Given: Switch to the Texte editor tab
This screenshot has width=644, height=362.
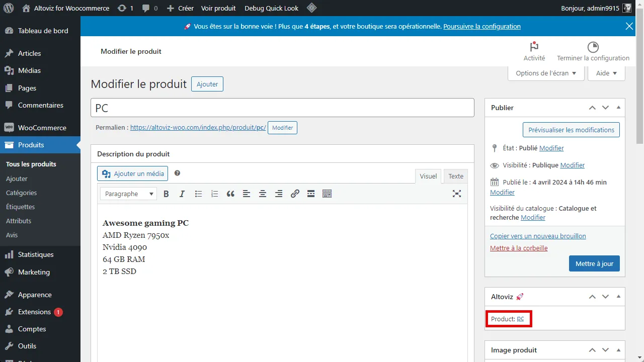Looking at the screenshot, I should [x=456, y=176].
